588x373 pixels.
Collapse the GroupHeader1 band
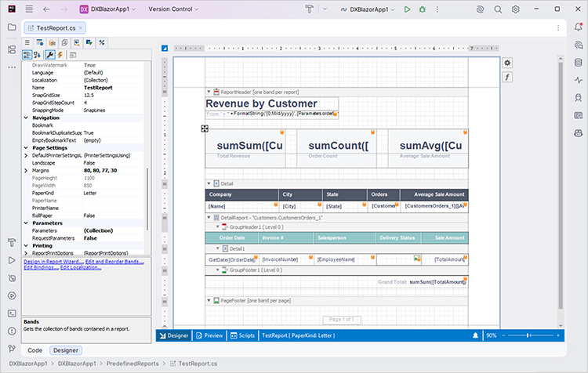217,226
